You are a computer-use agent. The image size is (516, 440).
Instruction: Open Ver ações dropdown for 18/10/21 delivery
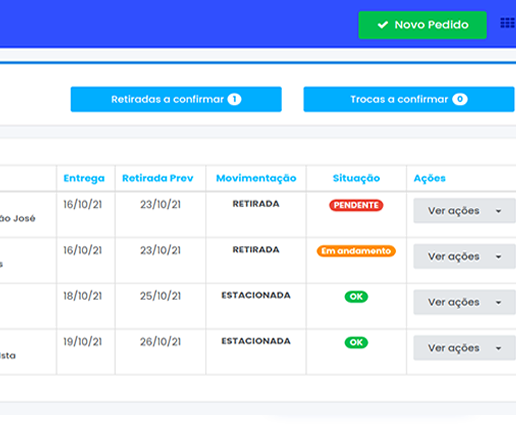[465, 302]
